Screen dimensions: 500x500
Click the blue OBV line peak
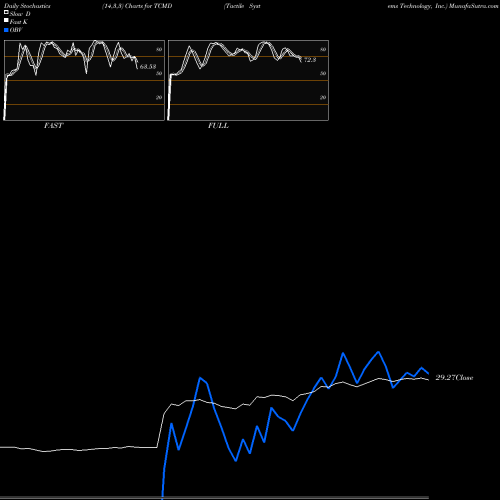(x=378, y=352)
